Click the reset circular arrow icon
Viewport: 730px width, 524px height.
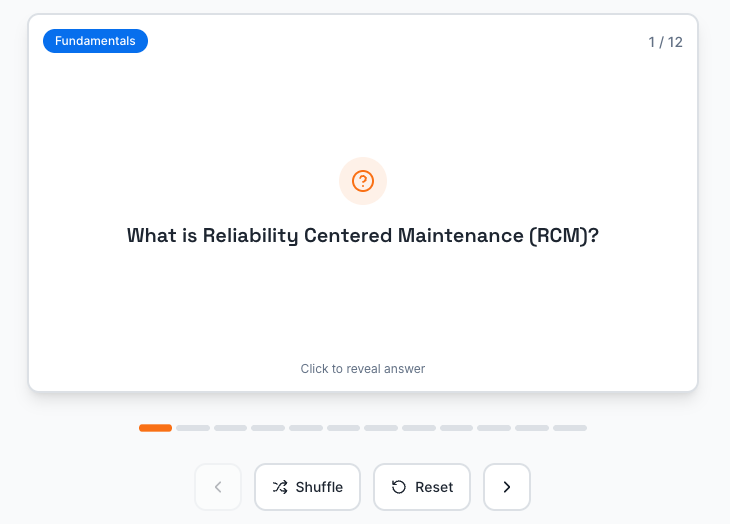[x=399, y=487]
